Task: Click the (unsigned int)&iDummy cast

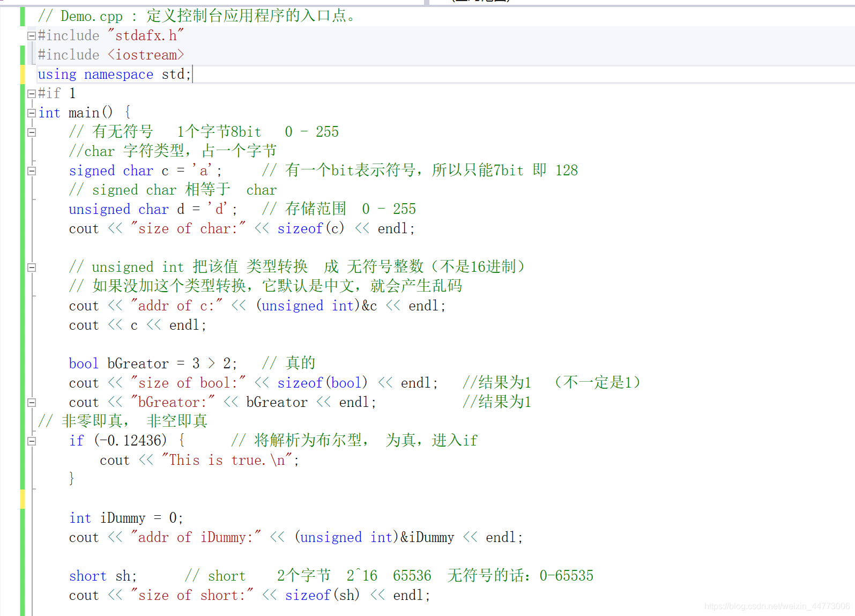Action: click(x=374, y=537)
